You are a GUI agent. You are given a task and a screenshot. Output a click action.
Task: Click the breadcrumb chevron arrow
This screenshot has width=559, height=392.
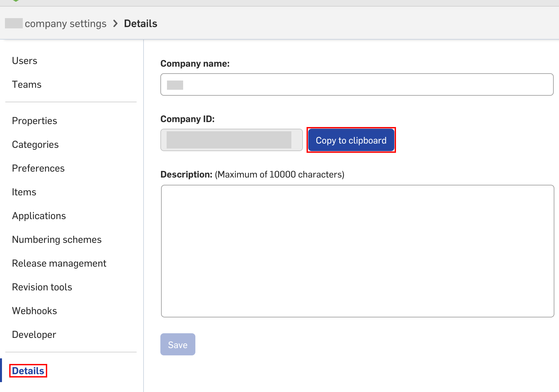pyautogui.click(x=115, y=23)
